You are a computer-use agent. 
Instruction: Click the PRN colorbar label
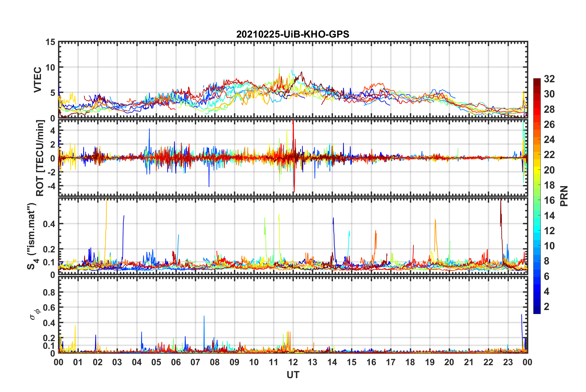564,196
